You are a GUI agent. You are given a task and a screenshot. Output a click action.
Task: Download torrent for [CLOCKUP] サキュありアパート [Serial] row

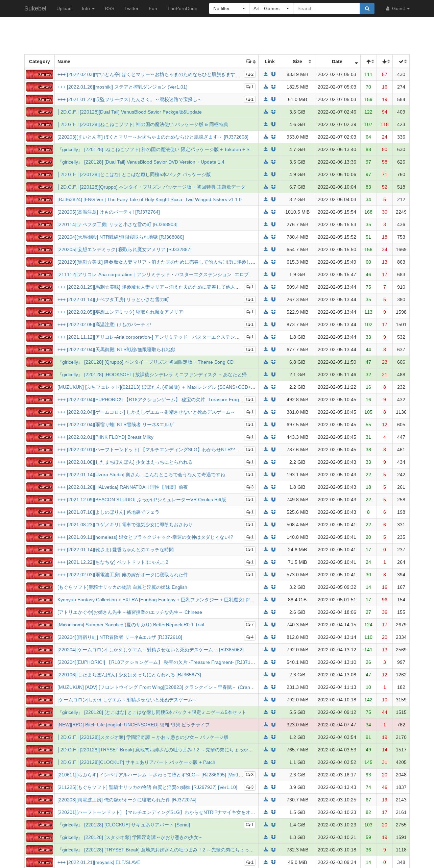[266, 825]
